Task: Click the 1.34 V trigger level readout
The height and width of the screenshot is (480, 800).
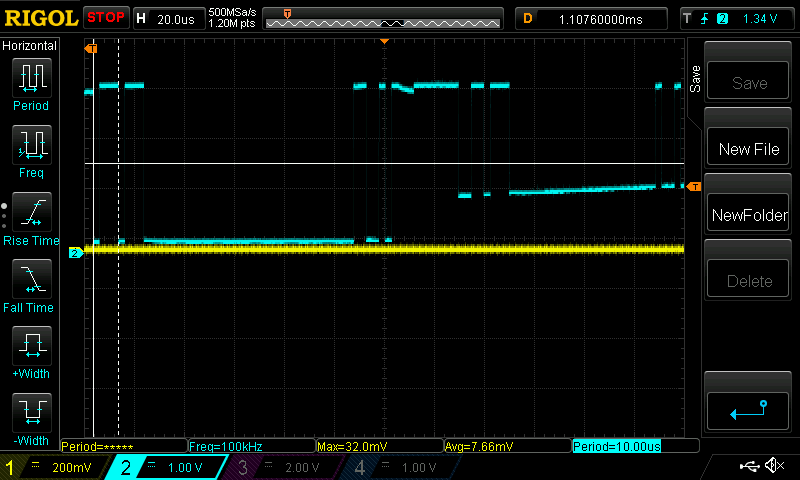Action: [x=760, y=19]
